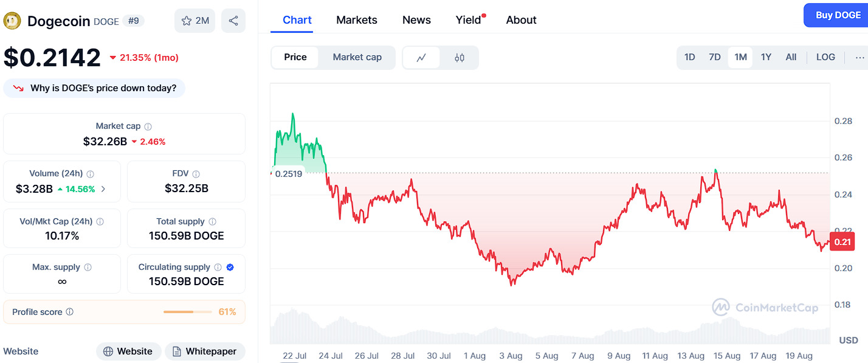This screenshot has width=868, height=363.
Task: Open the News tab
Action: point(416,20)
